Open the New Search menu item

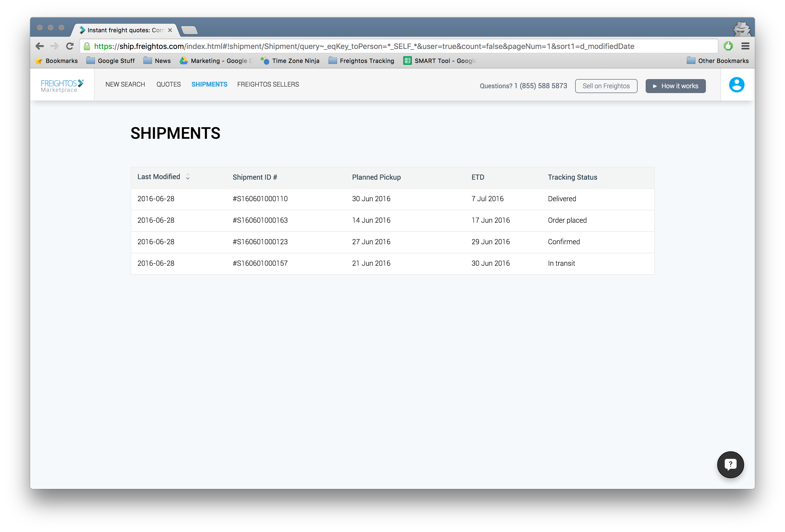click(125, 84)
